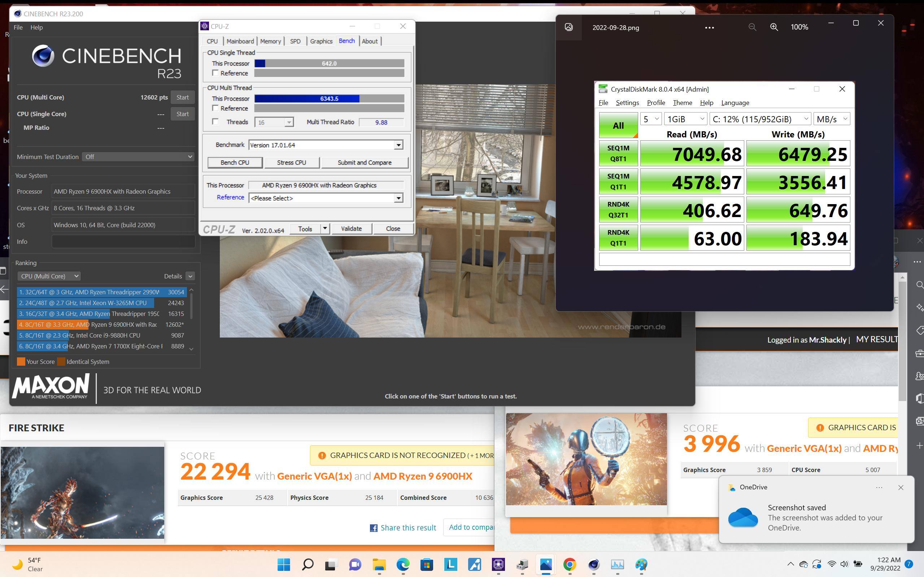Image resolution: width=924 pixels, height=577 pixels.
Task: Start the Cinebench CPU Single Core test
Action: [x=183, y=114]
